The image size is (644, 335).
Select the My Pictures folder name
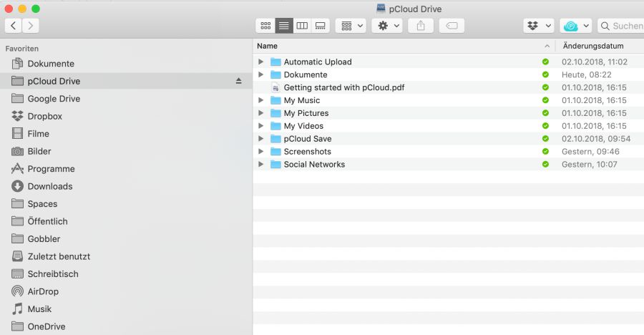[x=306, y=113]
